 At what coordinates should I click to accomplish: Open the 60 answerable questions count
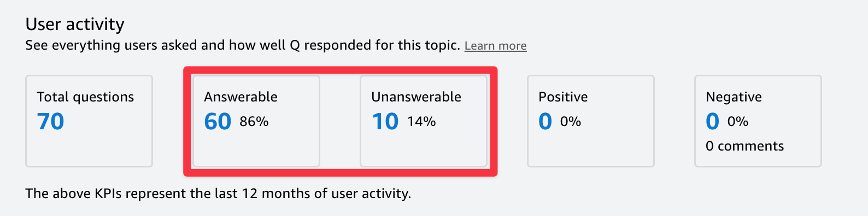click(x=218, y=121)
